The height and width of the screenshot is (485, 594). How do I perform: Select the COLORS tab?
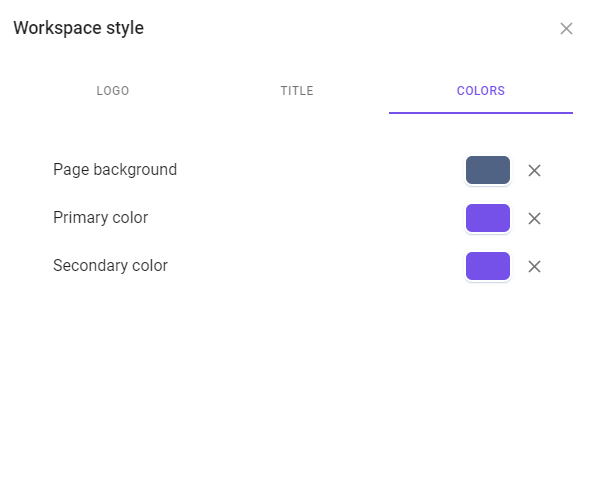click(x=481, y=91)
